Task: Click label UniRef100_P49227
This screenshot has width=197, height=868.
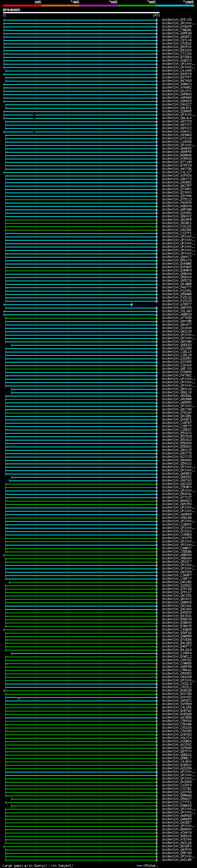Action: 177,104
